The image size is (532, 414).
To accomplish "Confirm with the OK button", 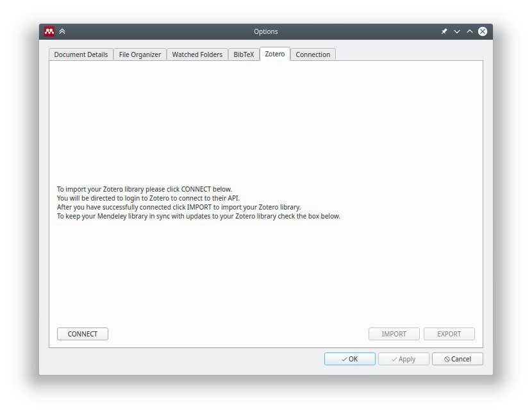I will click(350, 359).
